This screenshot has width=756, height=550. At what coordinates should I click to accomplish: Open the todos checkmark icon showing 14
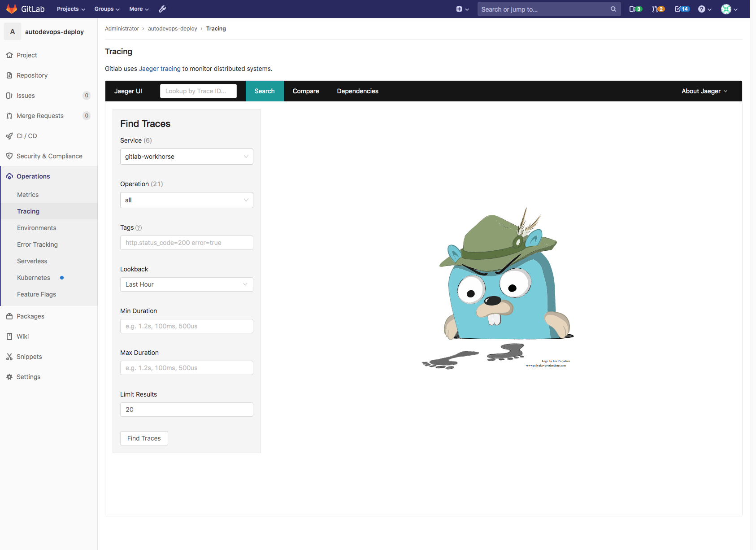[682, 9]
